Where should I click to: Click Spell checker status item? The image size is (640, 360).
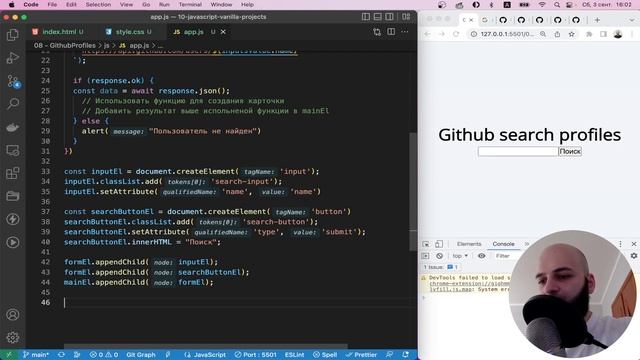coord(325,355)
